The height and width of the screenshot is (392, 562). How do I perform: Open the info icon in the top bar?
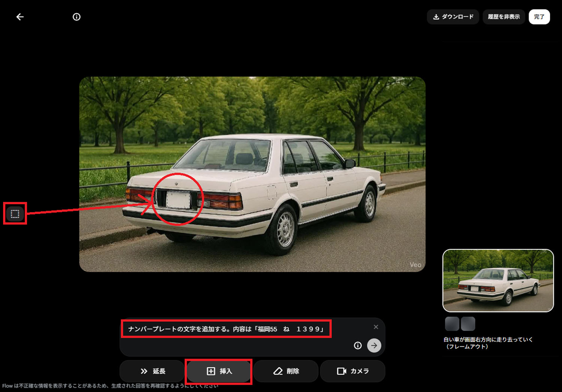click(76, 16)
